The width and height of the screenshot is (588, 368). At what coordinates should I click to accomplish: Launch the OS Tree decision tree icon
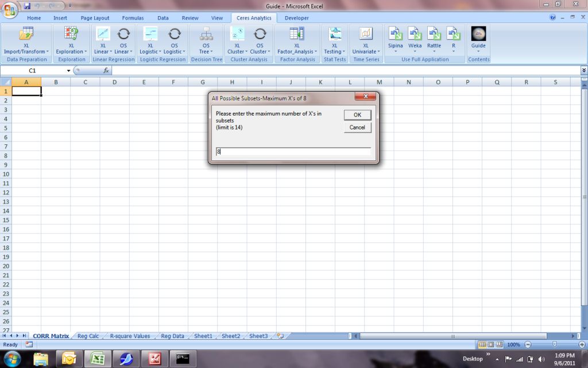point(206,41)
